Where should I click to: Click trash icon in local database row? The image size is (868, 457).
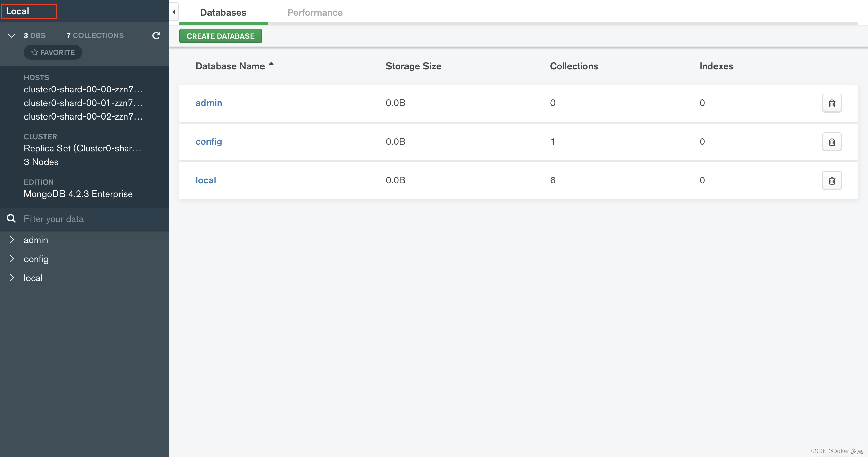[832, 181]
